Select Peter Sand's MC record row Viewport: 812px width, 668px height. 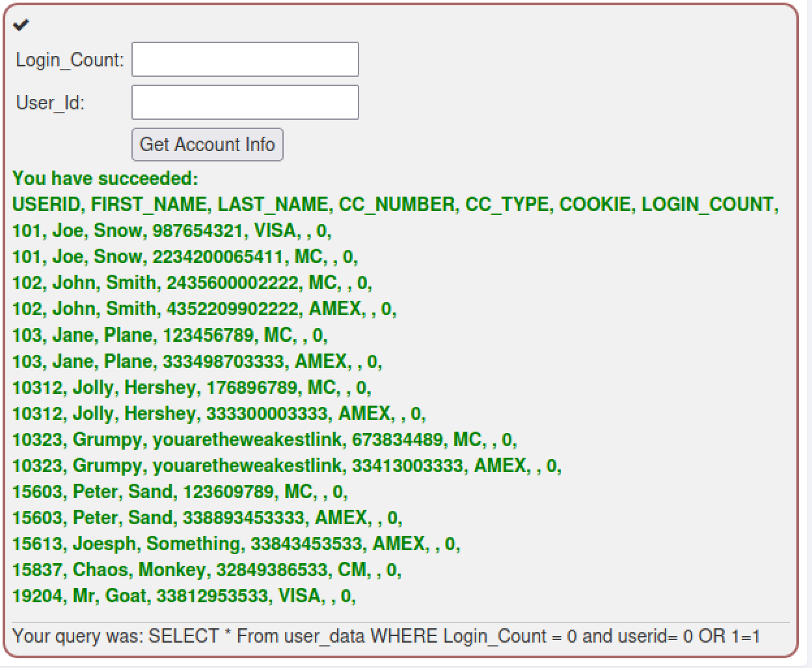click(x=180, y=492)
